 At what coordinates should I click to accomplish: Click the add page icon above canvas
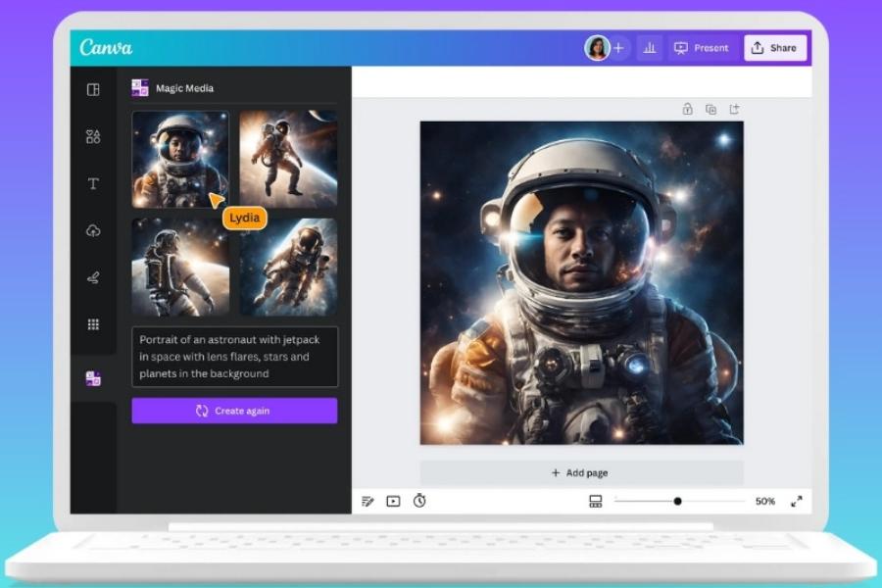735,109
